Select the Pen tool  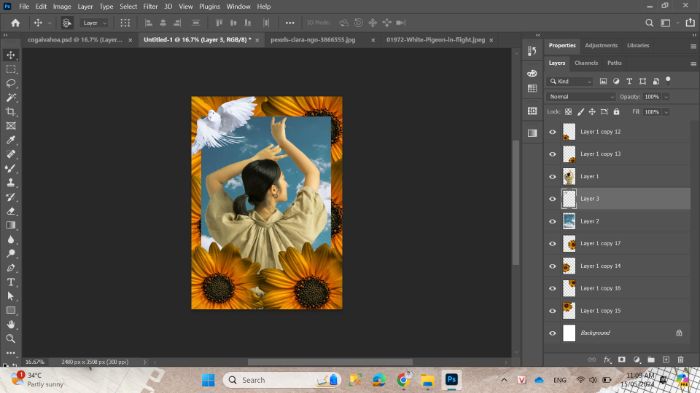(11, 268)
